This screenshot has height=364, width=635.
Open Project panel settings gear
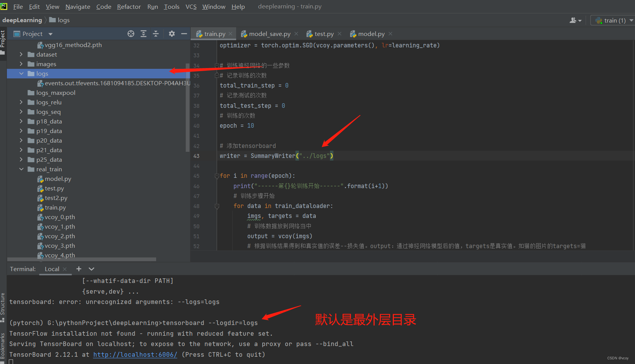(x=172, y=34)
